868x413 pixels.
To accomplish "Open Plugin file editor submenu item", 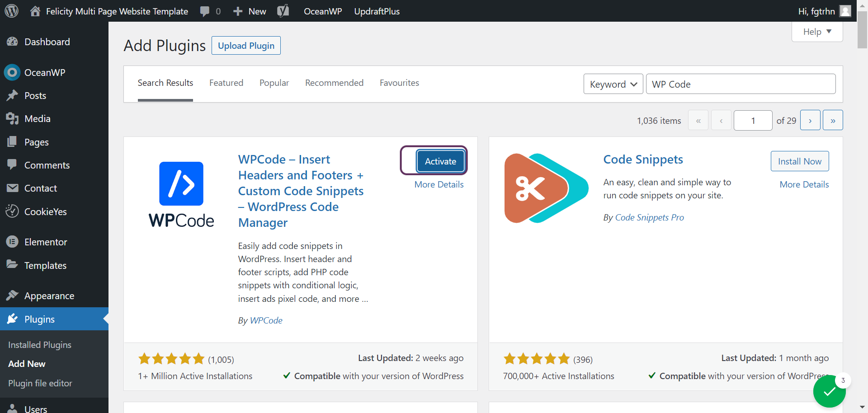I will [40, 383].
